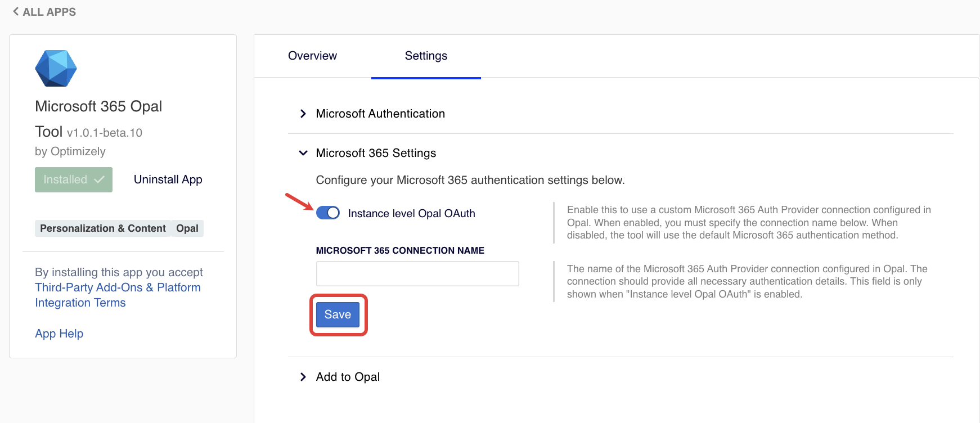Switch to the Overview tab

coord(312,56)
